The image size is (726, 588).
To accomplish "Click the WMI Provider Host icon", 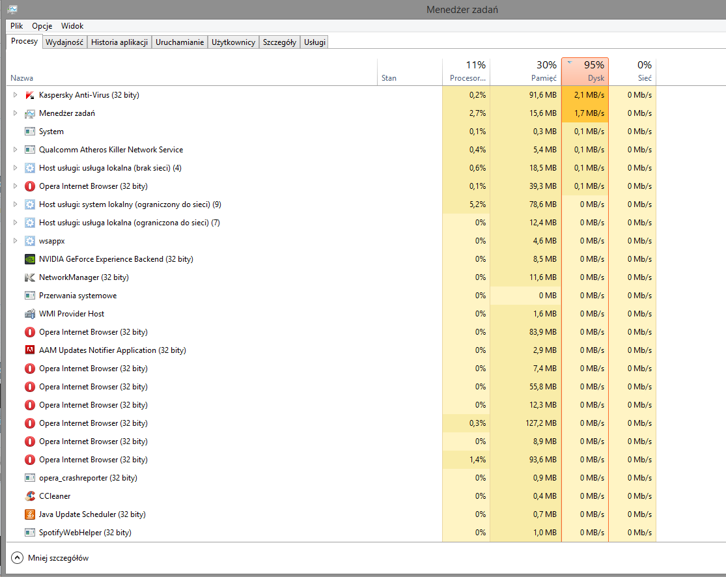I will pyautogui.click(x=30, y=314).
